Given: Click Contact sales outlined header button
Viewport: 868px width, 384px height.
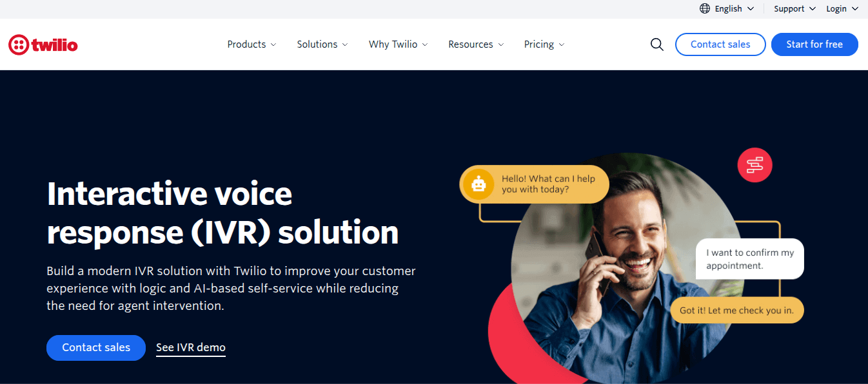Looking at the screenshot, I should coord(720,44).
